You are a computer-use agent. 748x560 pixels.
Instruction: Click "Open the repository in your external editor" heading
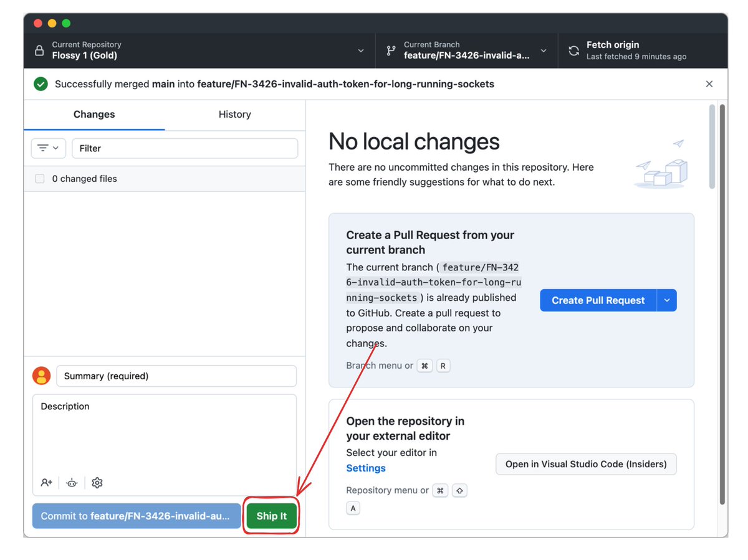406,429
